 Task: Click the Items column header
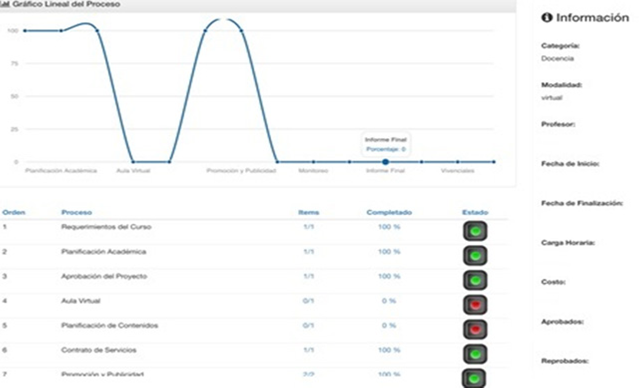[x=308, y=212]
